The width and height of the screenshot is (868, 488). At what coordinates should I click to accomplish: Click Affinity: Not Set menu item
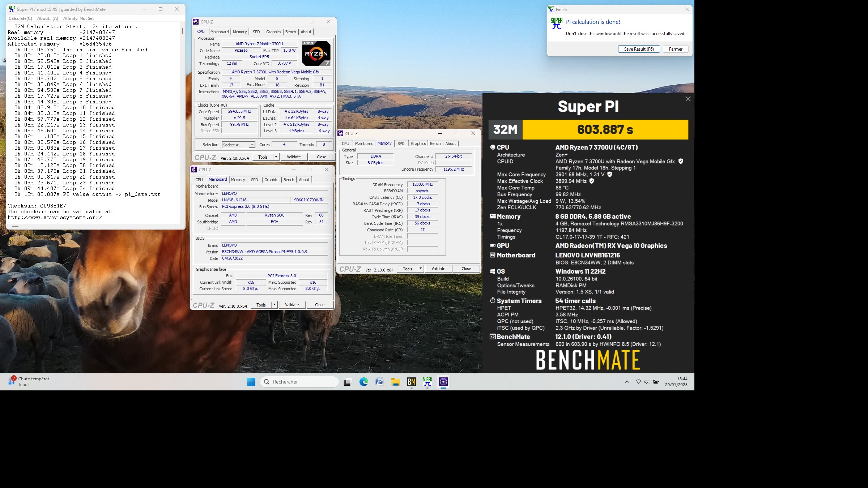point(78,18)
